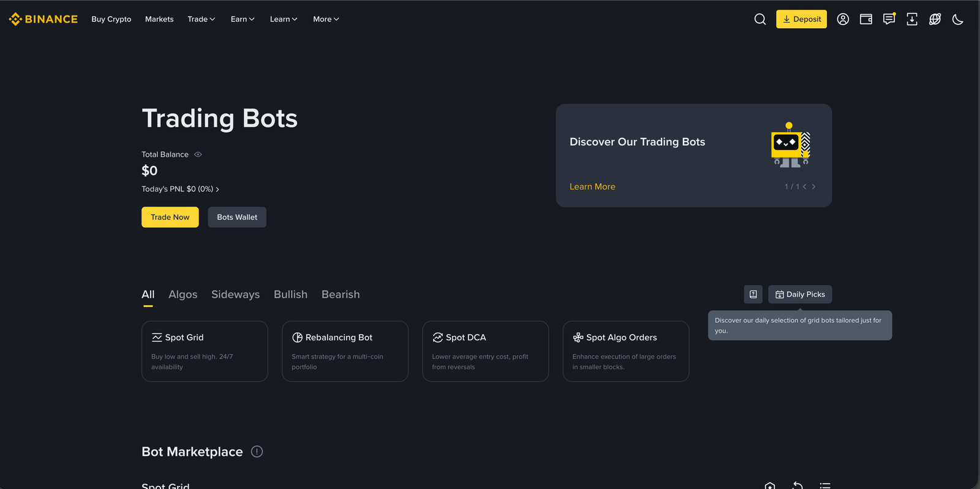Open Markets in navigation
The height and width of the screenshot is (489, 980).
(x=159, y=19)
